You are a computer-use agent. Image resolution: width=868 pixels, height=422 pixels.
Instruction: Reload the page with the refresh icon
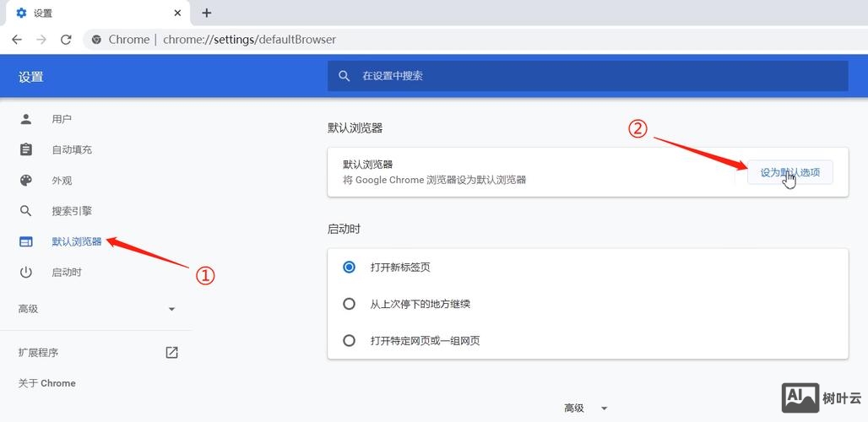[x=66, y=40]
